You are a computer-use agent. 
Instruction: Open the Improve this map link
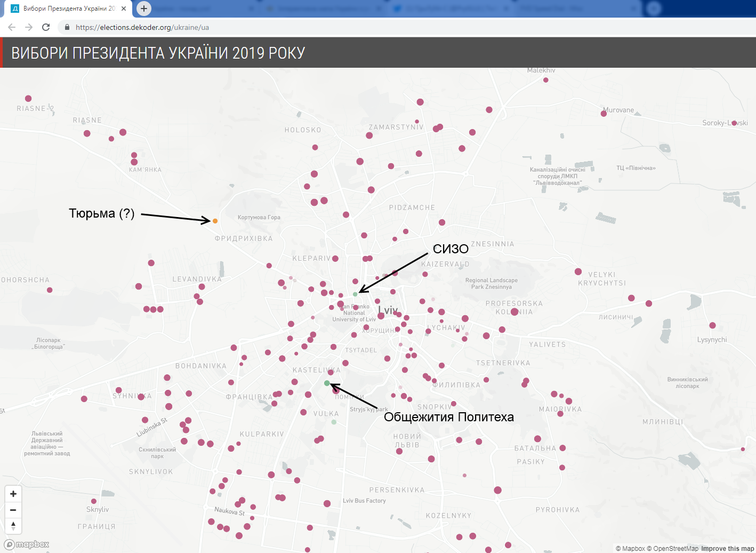(x=727, y=549)
